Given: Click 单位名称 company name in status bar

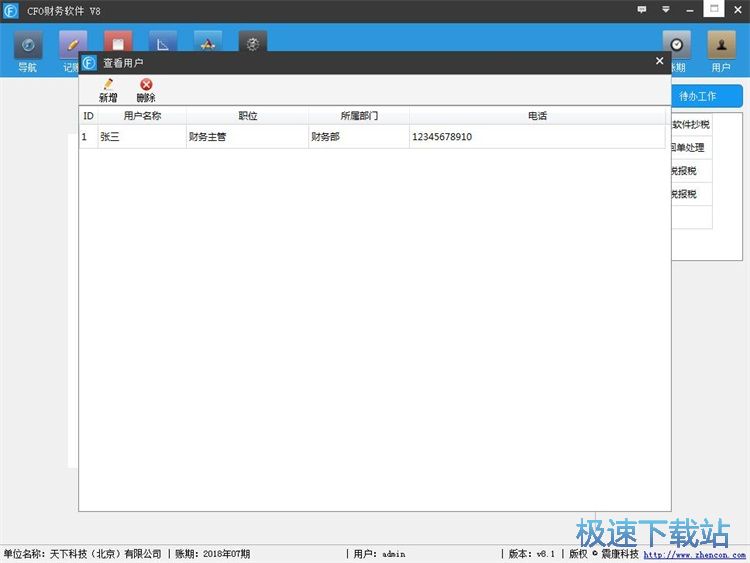Looking at the screenshot, I should (x=82, y=554).
